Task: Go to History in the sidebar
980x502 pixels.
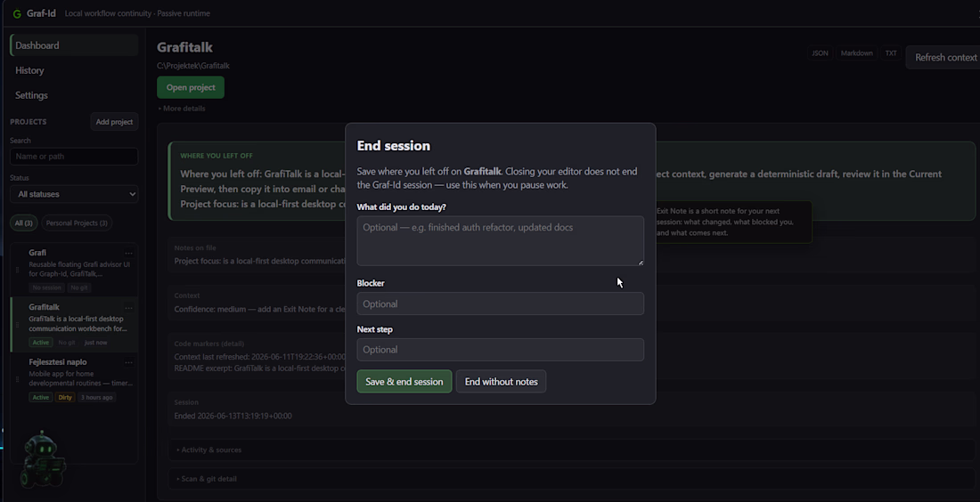Action: [x=29, y=70]
